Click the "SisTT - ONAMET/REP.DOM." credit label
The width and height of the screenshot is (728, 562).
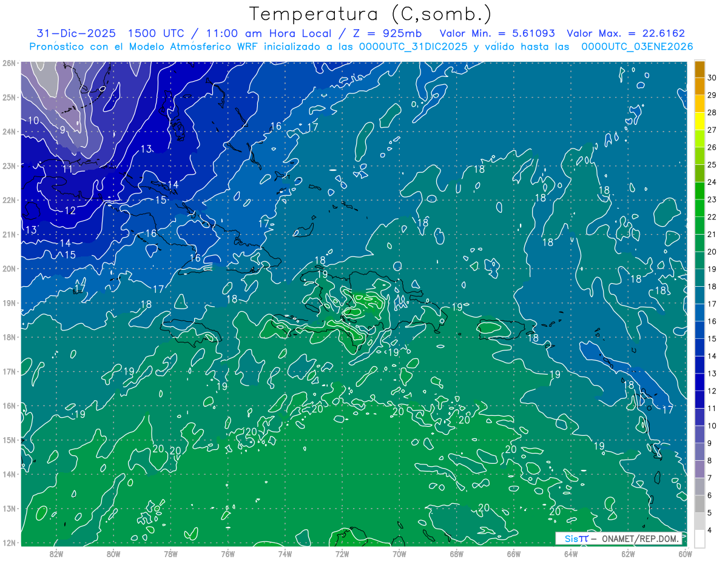618,538
